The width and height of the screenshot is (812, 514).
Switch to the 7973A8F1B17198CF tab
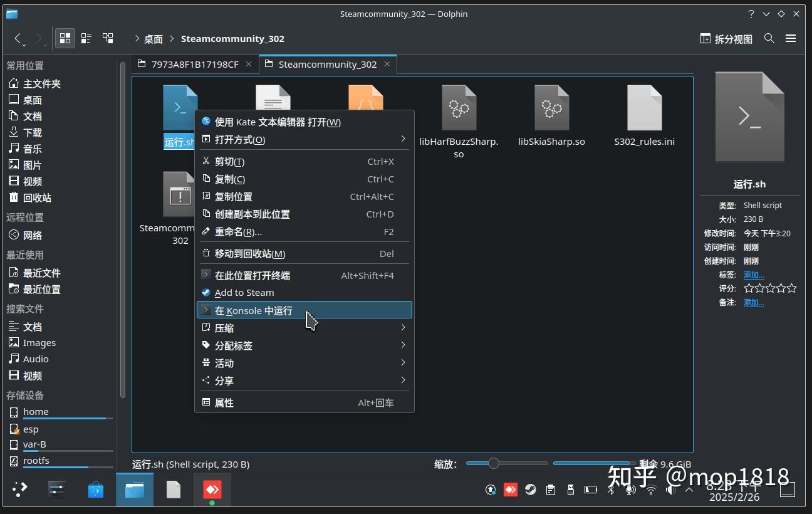pyautogui.click(x=191, y=64)
